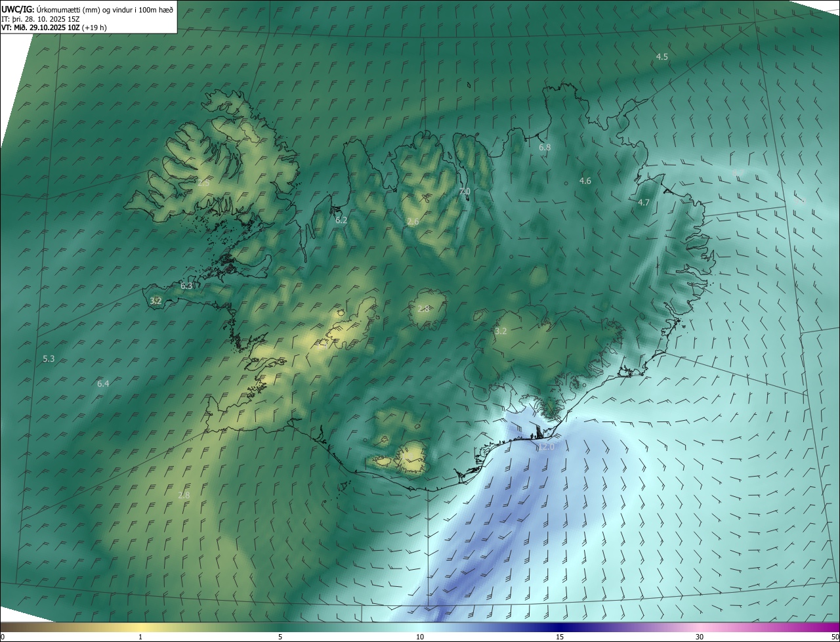Click the 4.6 value label on the map

[585, 181]
